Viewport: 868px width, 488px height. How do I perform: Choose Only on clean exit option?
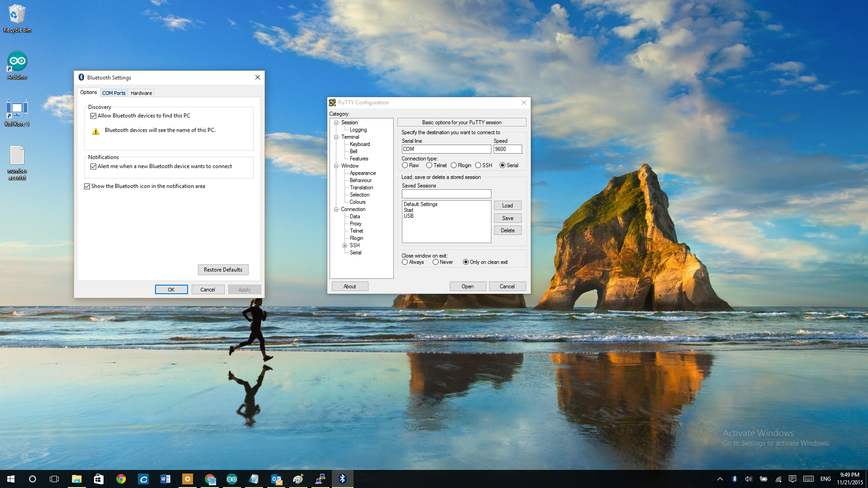click(x=466, y=262)
